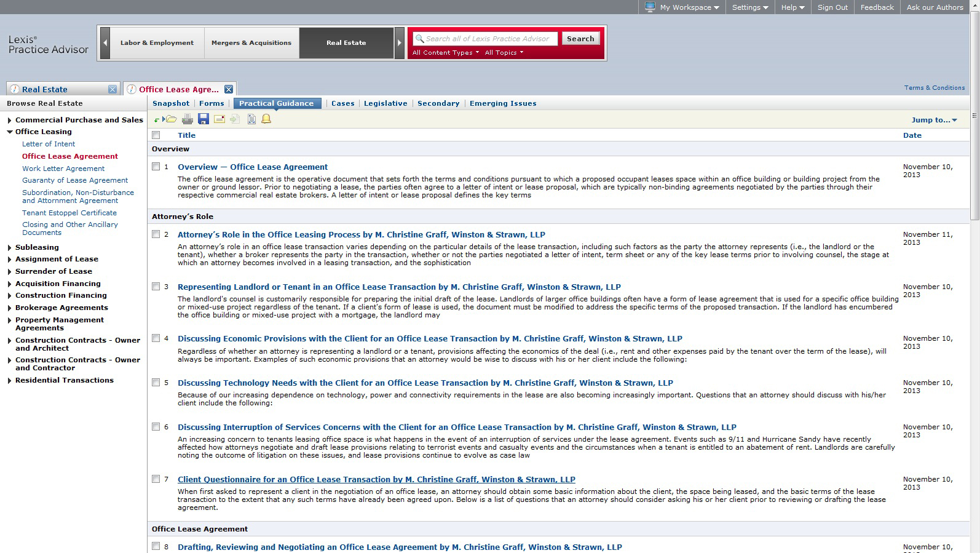The image size is (980, 553).
Task: Click the Sign Out link
Action: (832, 7)
